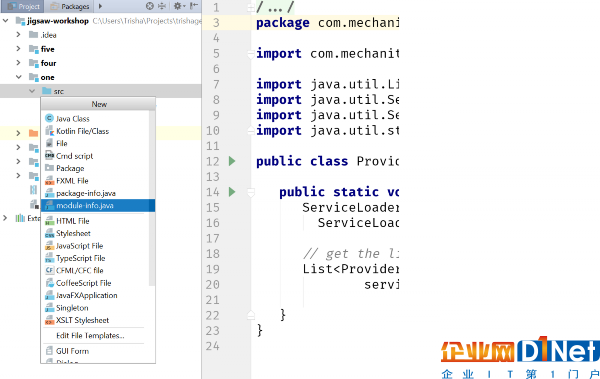Screen dimensions: 600x379
Task: Expand the orange folder's chevron
Action: tap(18, 133)
